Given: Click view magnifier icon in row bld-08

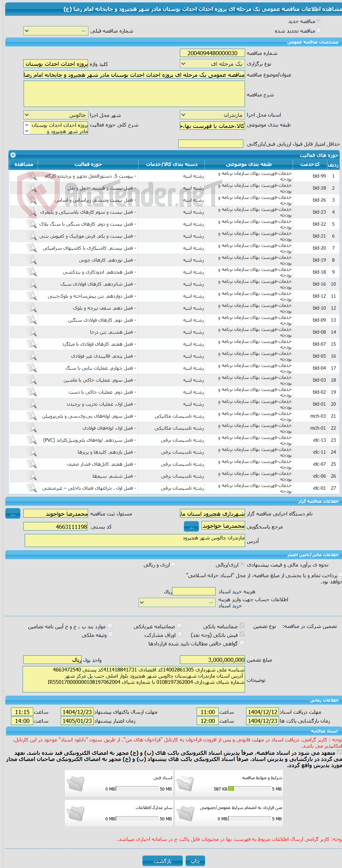Looking at the screenshot, I should [32, 332].
